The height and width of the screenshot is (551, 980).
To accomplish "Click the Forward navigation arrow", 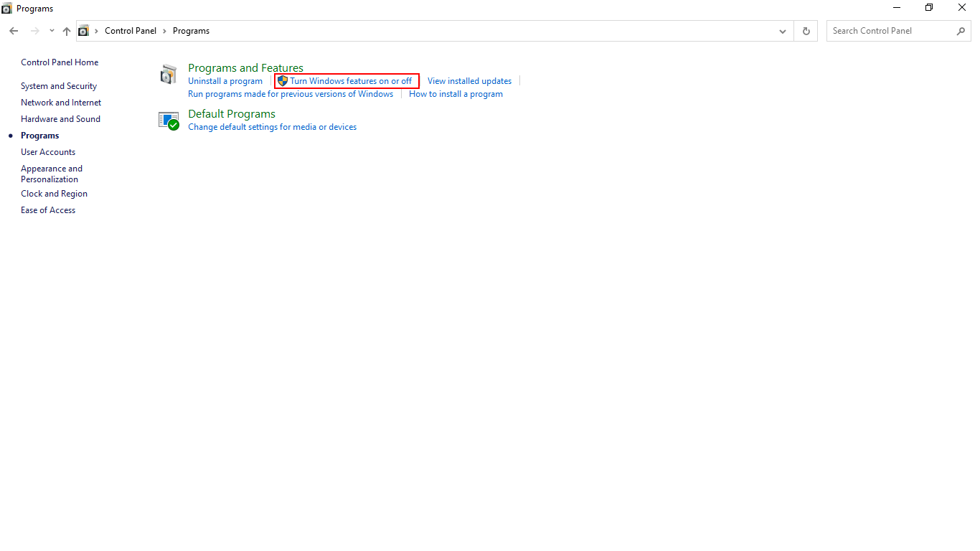I will [34, 31].
